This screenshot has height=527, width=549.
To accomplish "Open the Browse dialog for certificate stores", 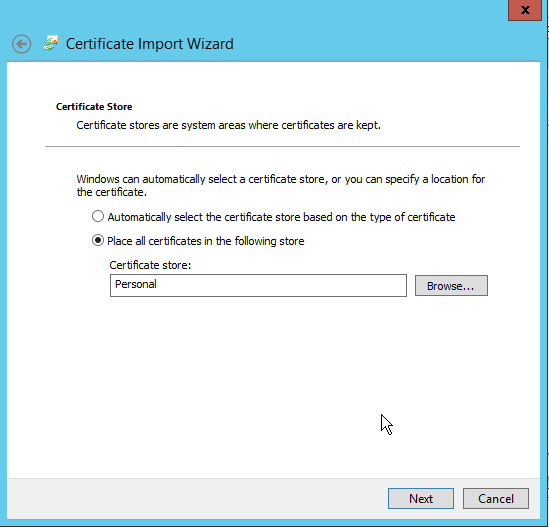I will click(451, 286).
